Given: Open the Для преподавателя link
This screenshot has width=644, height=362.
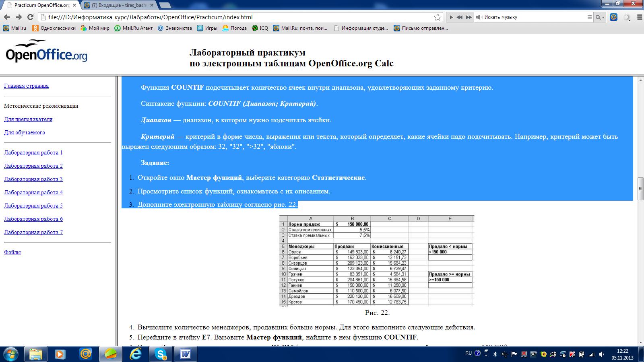Looking at the screenshot, I should click(28, 119).
